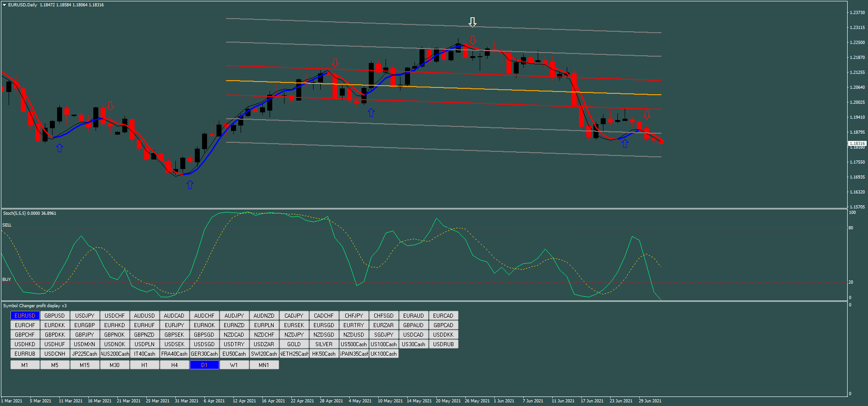
Task: Click the white down arrow above the chart peak
Action: point(473,22)
